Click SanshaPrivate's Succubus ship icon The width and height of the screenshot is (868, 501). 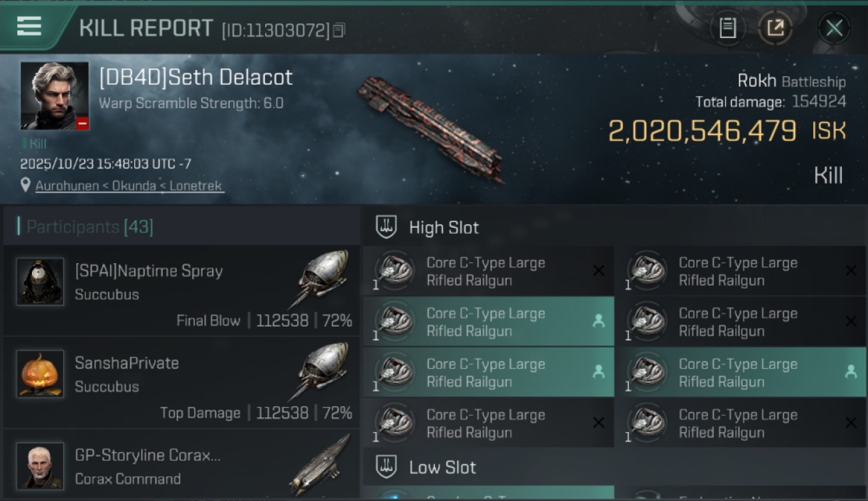322,370
